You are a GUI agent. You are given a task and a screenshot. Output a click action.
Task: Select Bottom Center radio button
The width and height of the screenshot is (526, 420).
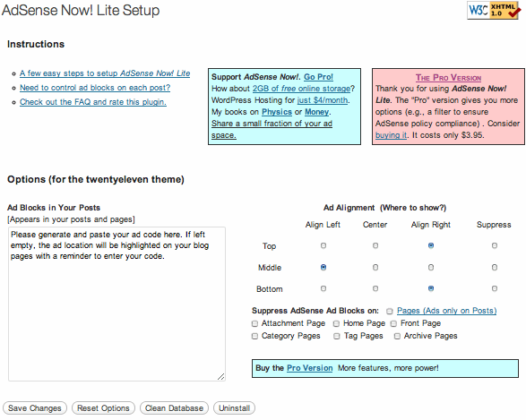[375, 288]
